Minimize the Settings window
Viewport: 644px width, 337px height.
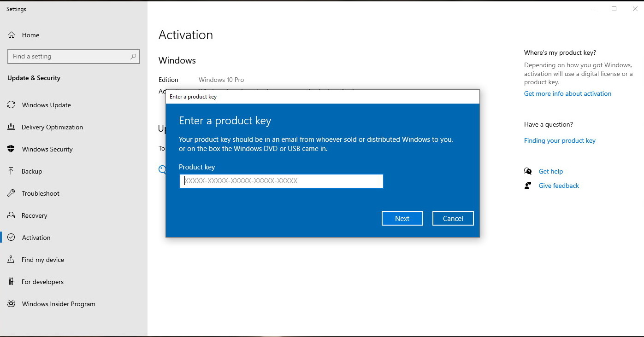[593, 9]
